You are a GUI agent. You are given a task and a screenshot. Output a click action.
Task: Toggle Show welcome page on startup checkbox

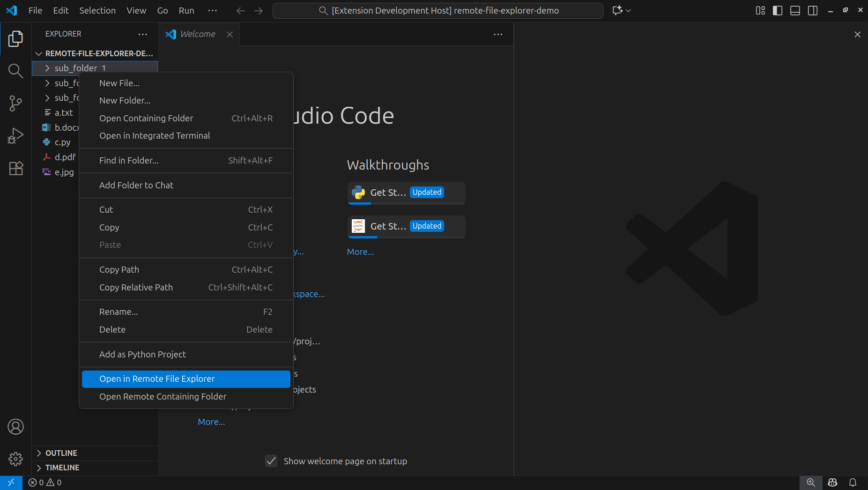coord(271,461)
